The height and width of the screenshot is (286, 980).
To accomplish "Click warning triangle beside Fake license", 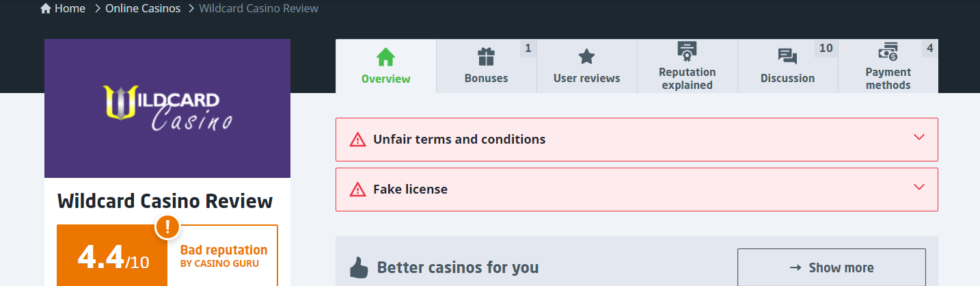I will (x=357, y=190).
